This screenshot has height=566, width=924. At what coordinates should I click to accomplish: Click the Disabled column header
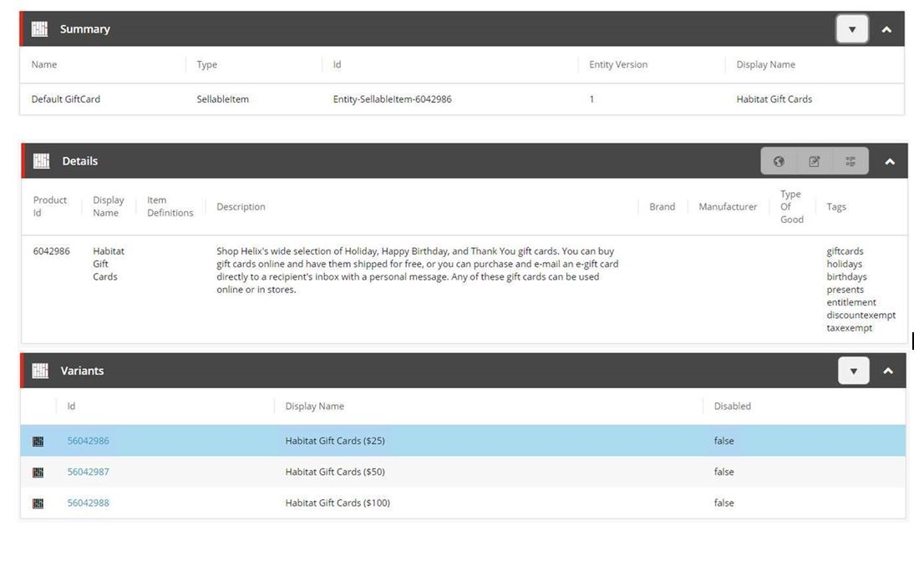pos(733,407)
